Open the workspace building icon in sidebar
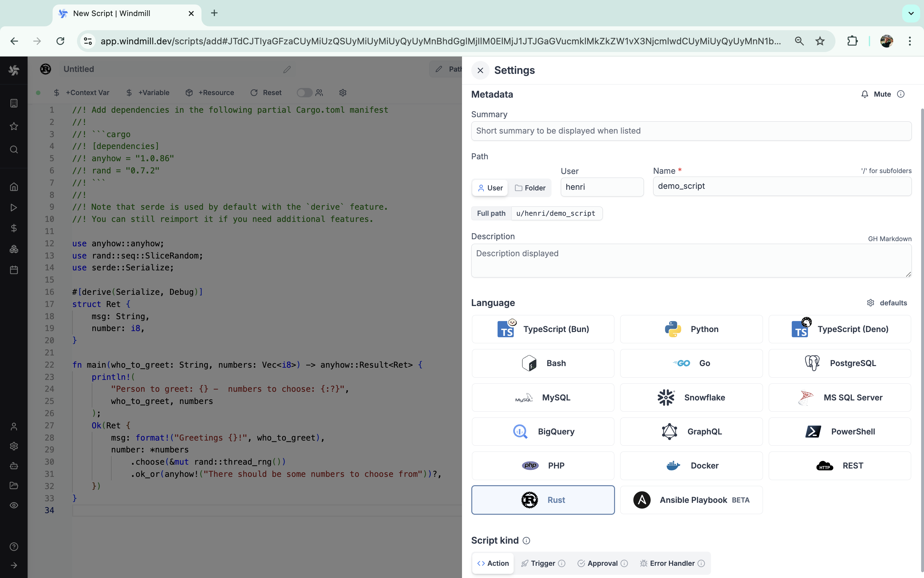924x578 pixels. coord(14,103)
